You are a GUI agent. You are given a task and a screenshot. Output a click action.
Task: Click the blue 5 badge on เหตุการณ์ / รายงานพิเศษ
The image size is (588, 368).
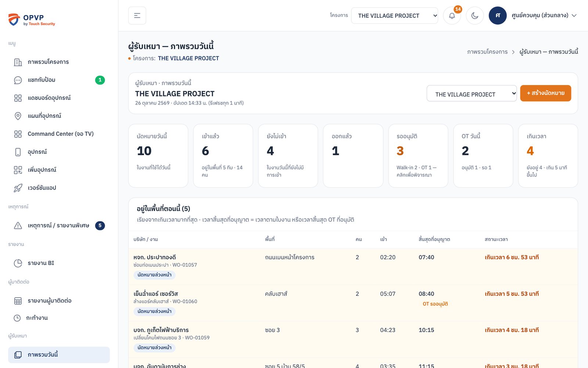(x=100, y=226)
